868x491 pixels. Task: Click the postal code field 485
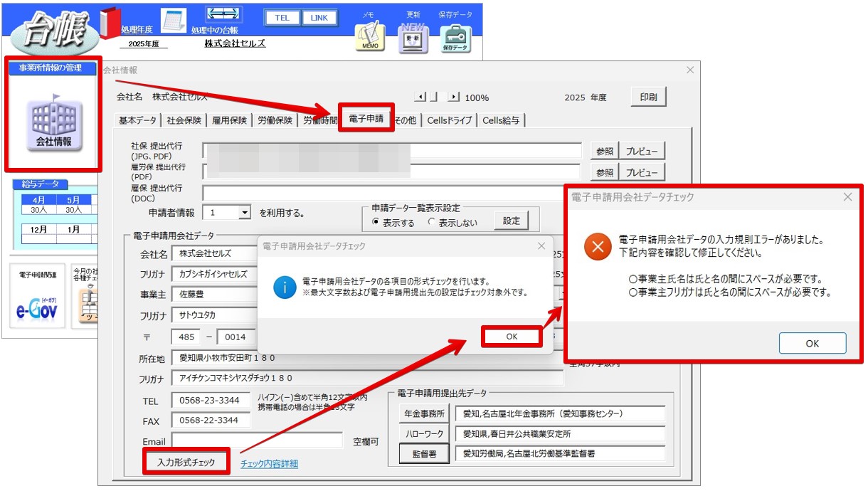click(x=186, y=337)
